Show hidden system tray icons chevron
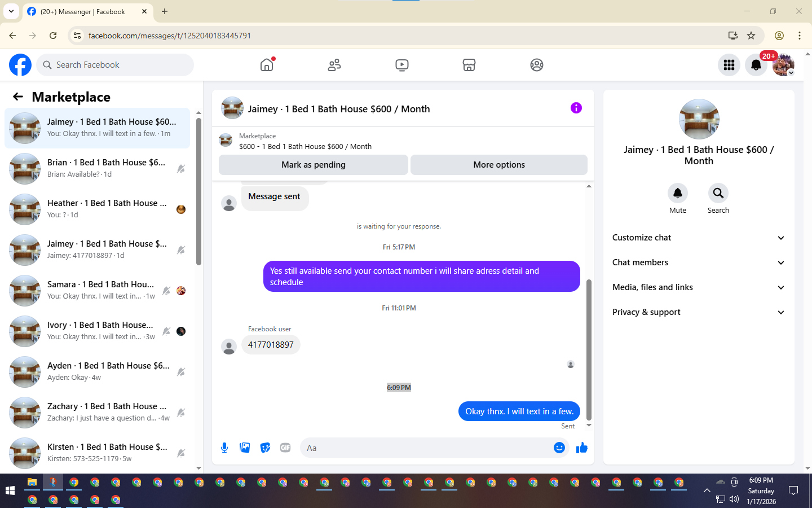This screenshot has height=508, width=812. click(x=707, y=491)
